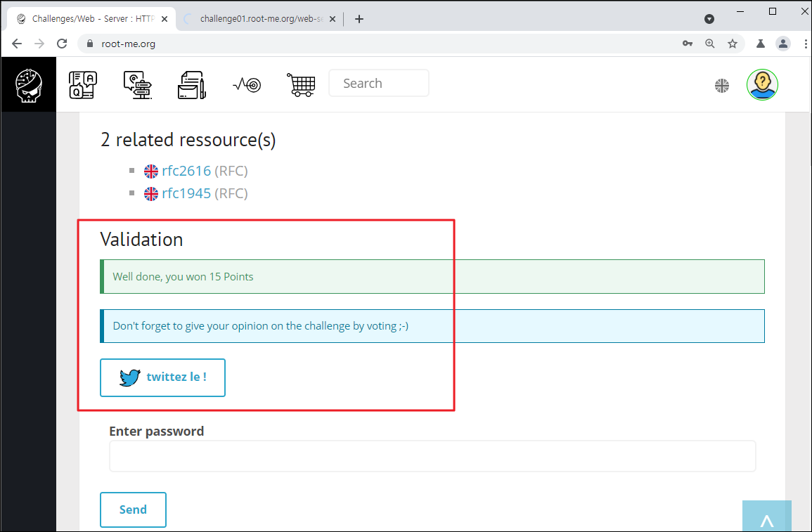812x532 pixels.
Task: Open the Q&A community icon in navbar
Action: click(83, 85)
